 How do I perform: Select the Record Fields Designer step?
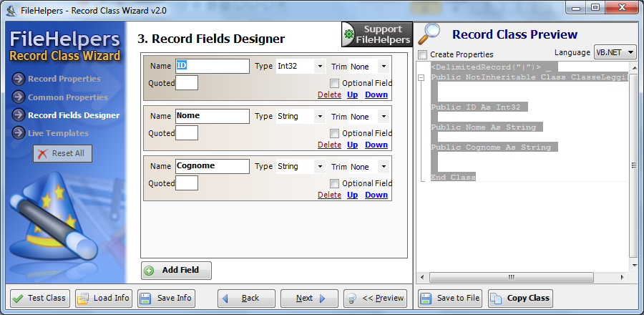(74, 115)
